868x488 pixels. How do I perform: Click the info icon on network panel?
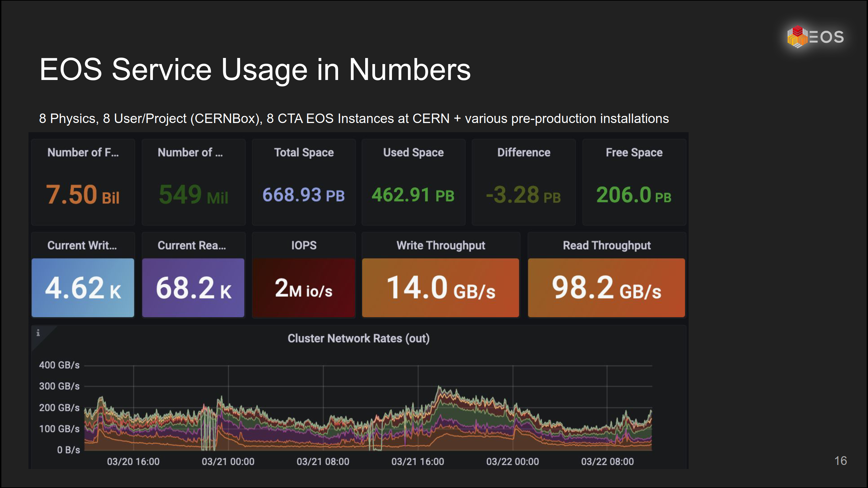(38, 333)
